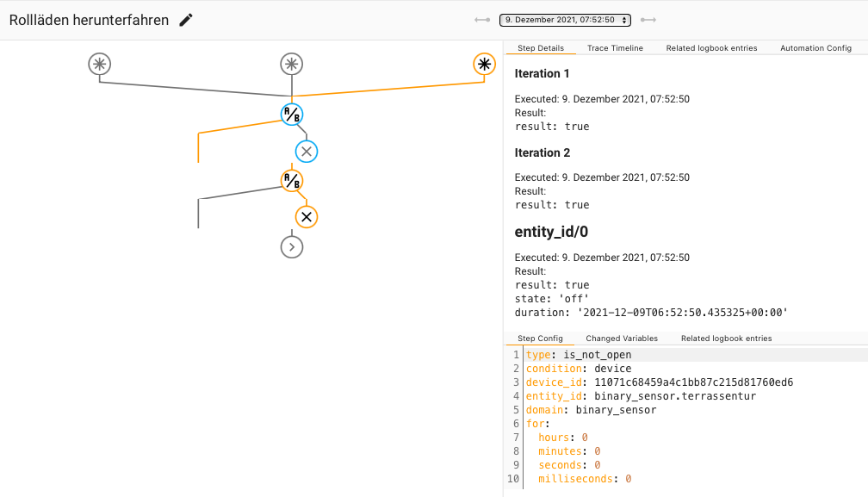Click the lower orange A/B choose node
This screenshot has height=497, width=868.
(292, 180)
